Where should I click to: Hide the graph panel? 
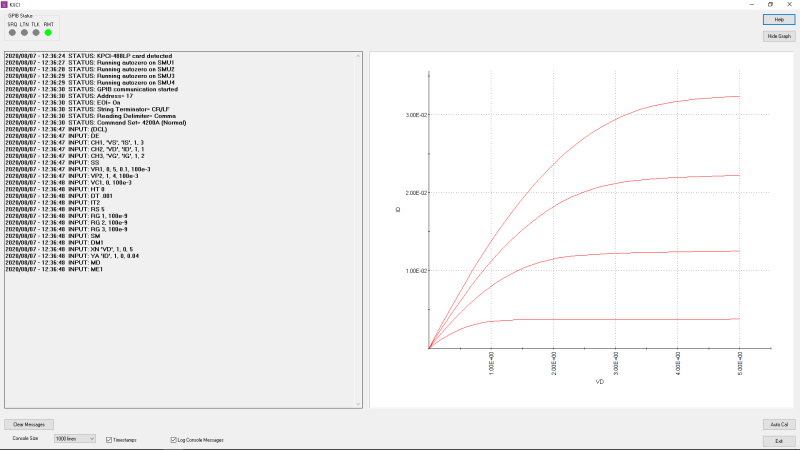pos(778,36)
